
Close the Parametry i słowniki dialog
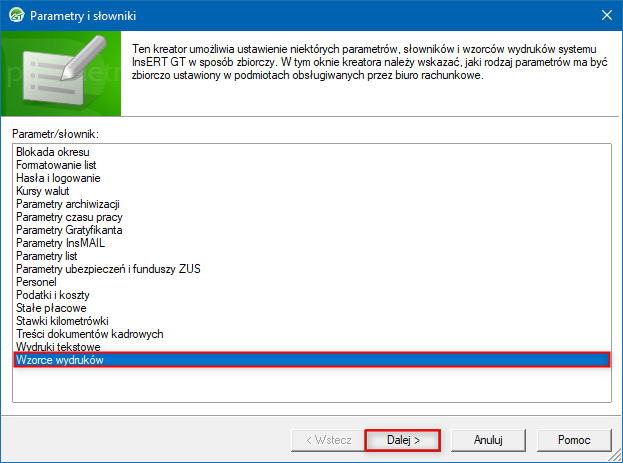point(606,15)
